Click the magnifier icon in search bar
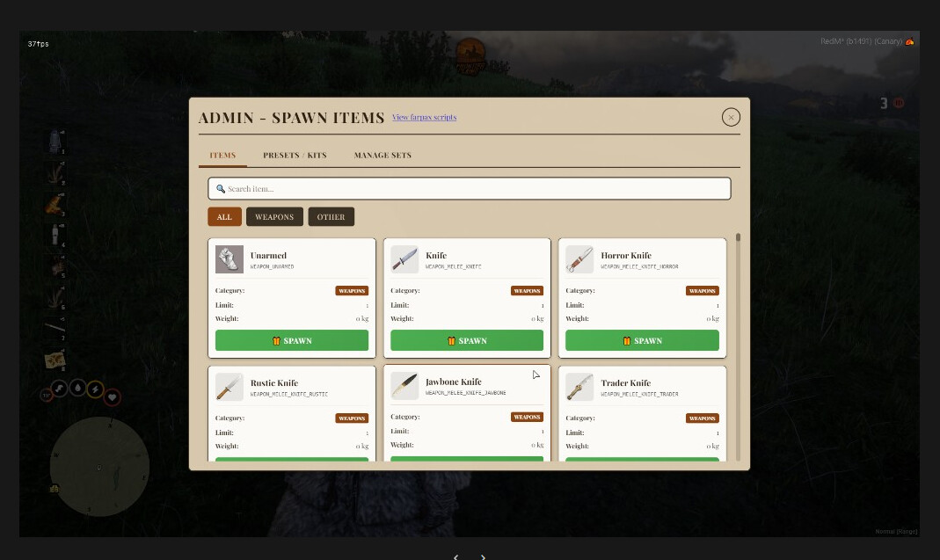940x560 pixels. coord(221,189)
